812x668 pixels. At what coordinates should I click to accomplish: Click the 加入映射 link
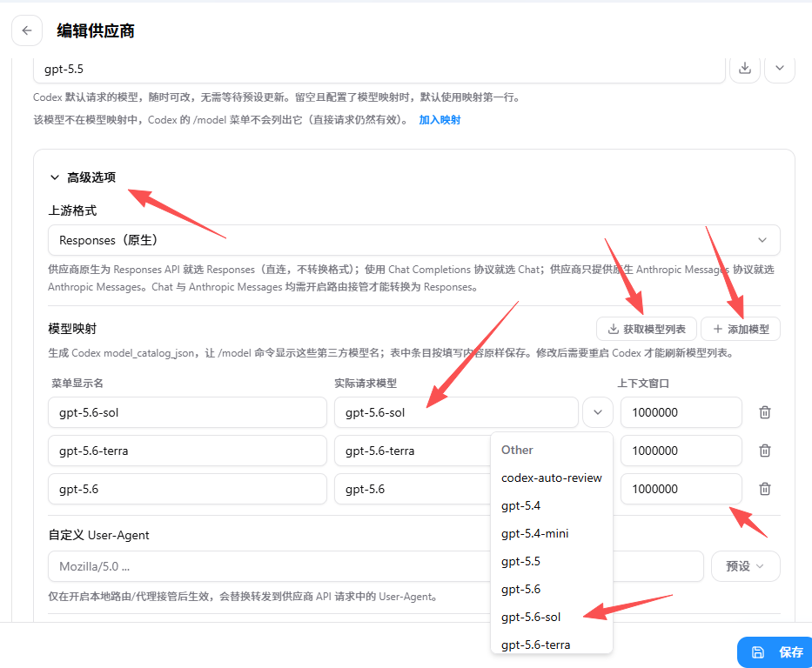point(440,120)
